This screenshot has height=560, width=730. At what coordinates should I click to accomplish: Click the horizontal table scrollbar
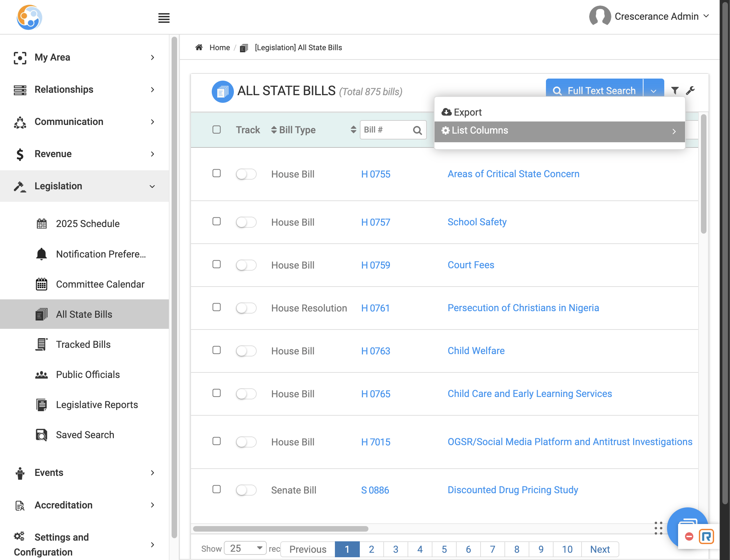point(281,529)
